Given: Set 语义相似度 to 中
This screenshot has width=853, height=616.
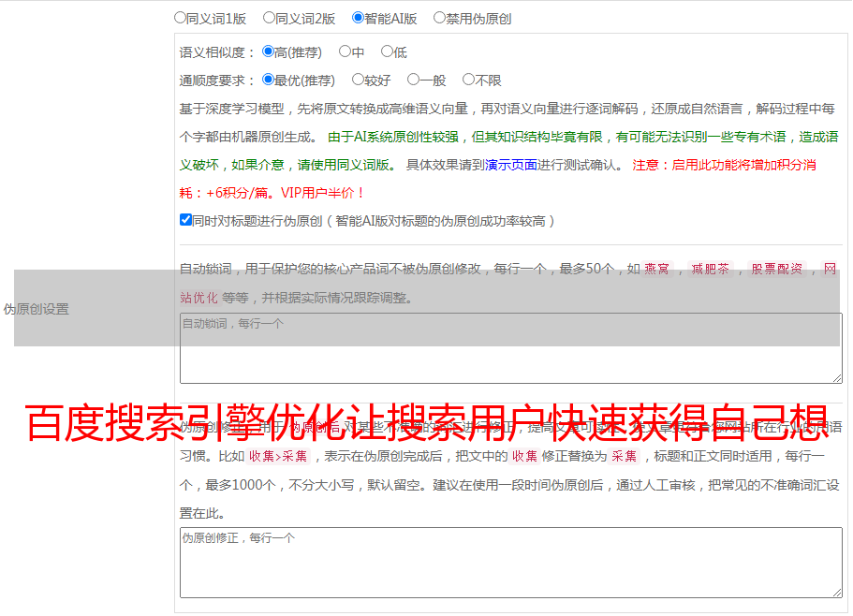Looking at the screenshot, I should (345, 52).
